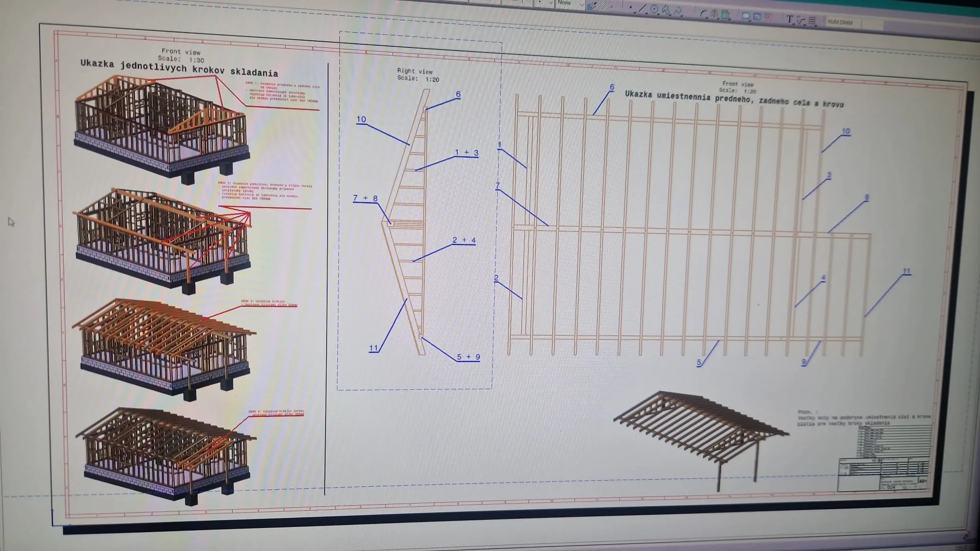The height and width of the screenshot is (551, 980).
Task: Select the 'Right view Scale: 1:20' label
Action: tap(418, 75)
